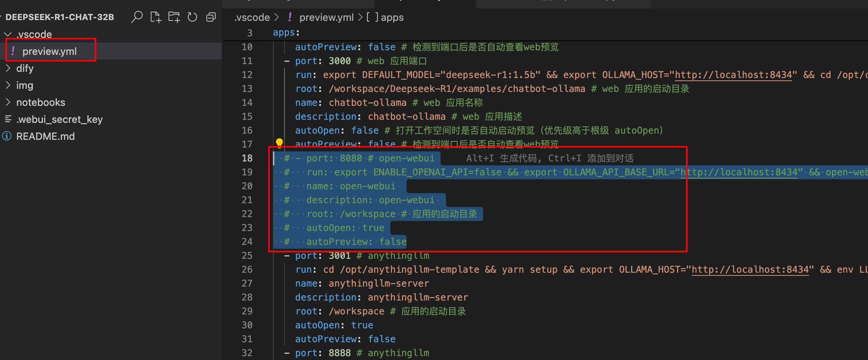
Task: Select preview.yml in the breadcrumb path
Action: (326, 17)
